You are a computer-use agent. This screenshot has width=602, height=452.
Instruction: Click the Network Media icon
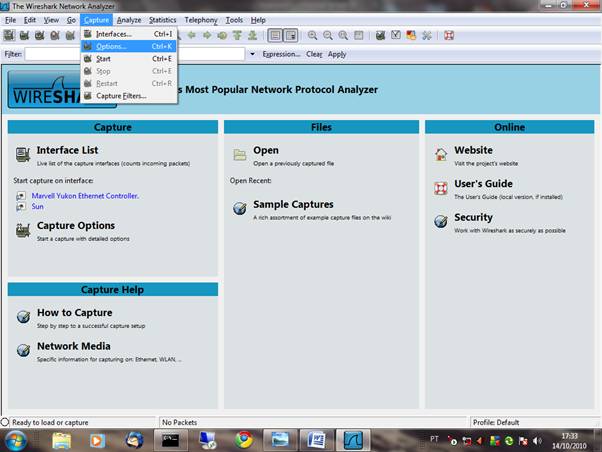(x=24, y=350)
